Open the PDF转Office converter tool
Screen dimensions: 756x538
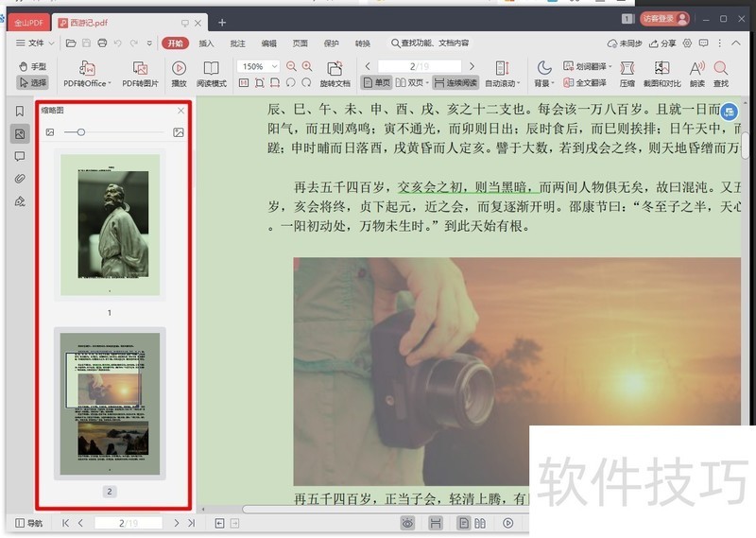click(87, 74)
